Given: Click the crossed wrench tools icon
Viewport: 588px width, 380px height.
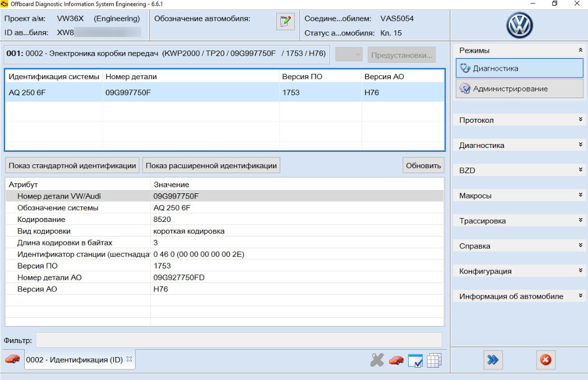Looking at the screenshot, I should click(377, 360).
